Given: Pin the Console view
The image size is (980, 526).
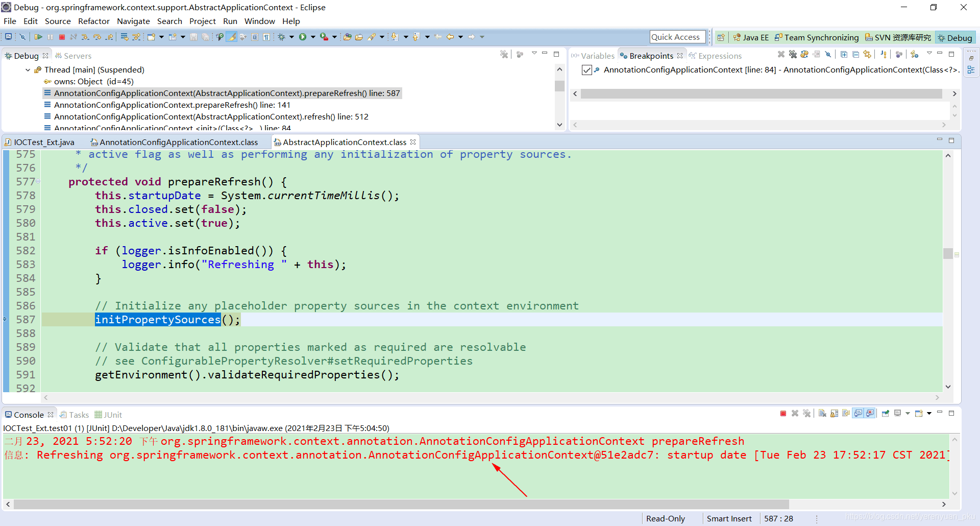Looking at the screenshot, I should point(886,413).
